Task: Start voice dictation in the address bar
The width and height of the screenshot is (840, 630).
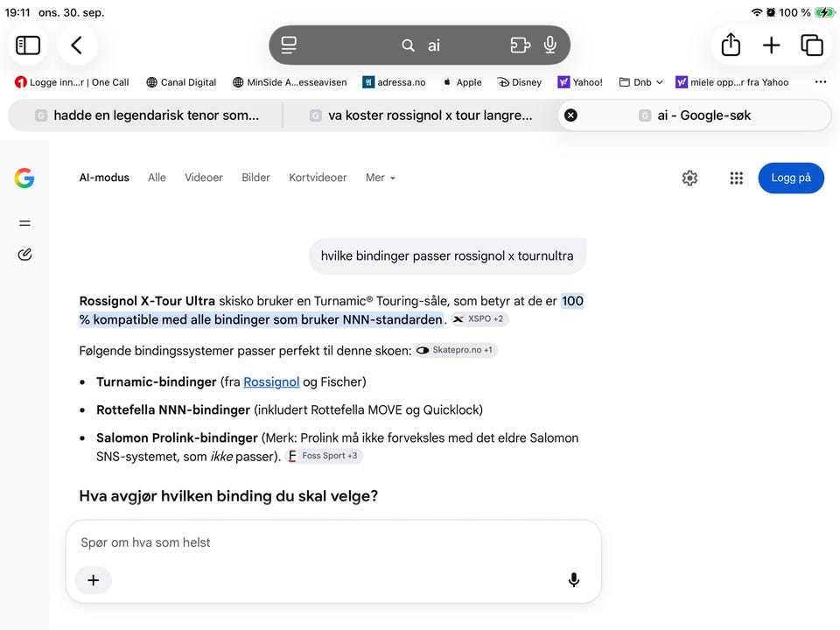Action: (x=549, y=45)
